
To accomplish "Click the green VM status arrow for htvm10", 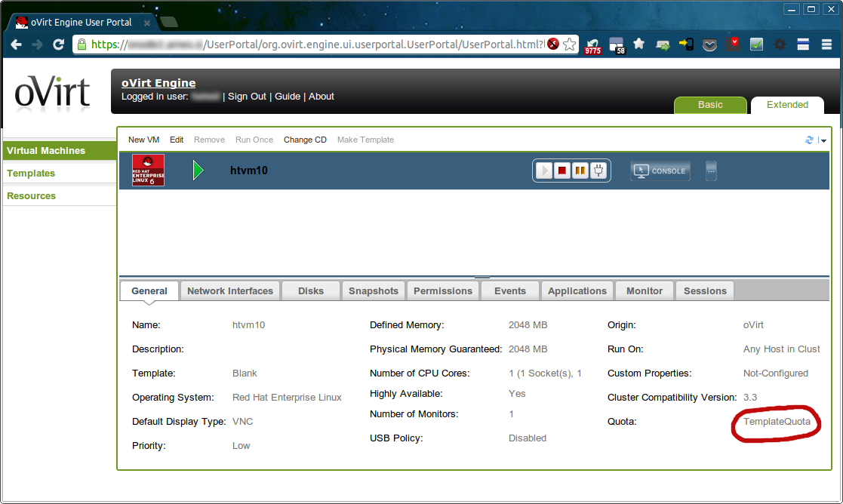I will [x=198, y=171].
